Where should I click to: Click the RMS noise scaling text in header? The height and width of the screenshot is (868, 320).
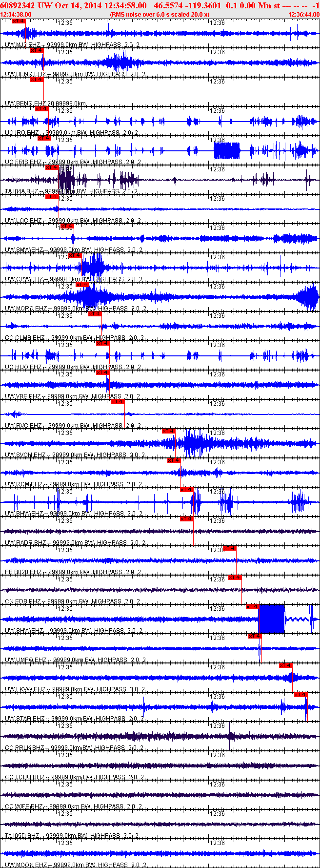160,15
